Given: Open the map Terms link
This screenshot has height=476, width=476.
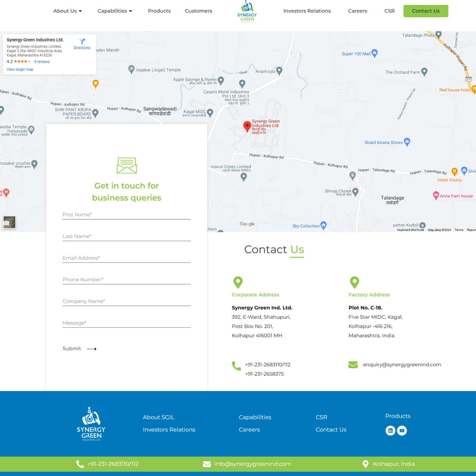Looking at the screenshot, I should pos(459,230).
